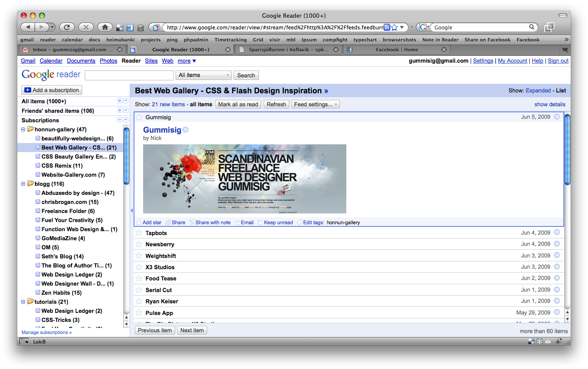Viewport: 588px width, 369px height.
Task: Open Weightshift original page via arrow icon
Action: 557,255
